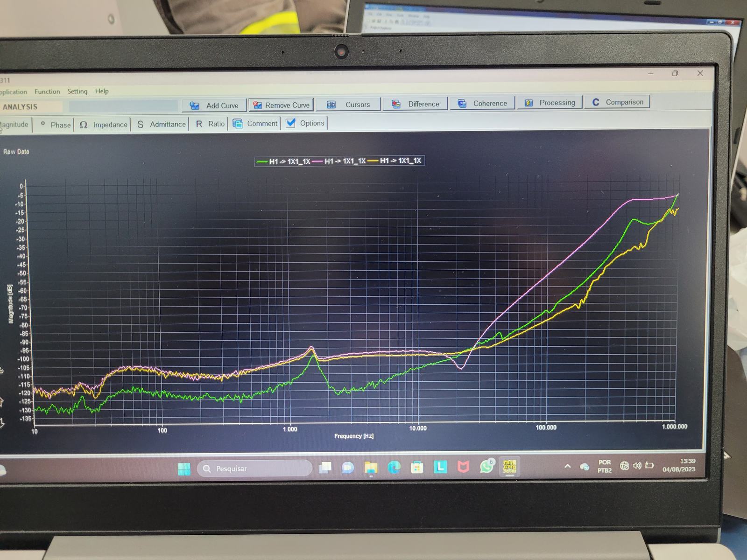Click the Add Curve button
Image resolution: width=747 pixels, height=560 pixels.
point(214,105)
